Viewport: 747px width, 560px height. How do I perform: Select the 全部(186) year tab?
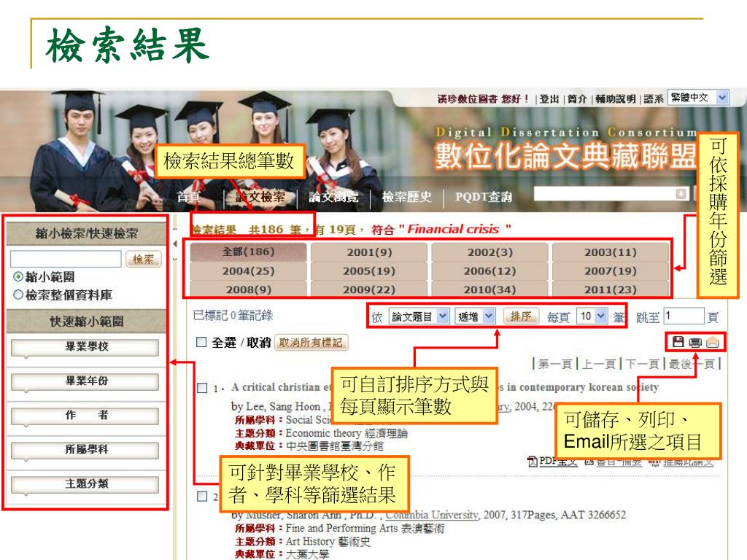point(248,252)
